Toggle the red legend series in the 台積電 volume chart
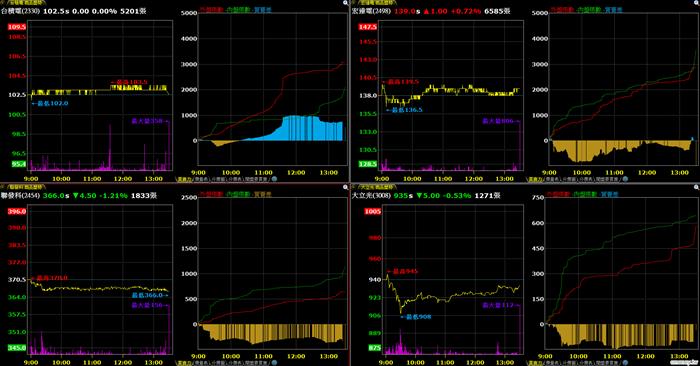 tap(211, 9)
